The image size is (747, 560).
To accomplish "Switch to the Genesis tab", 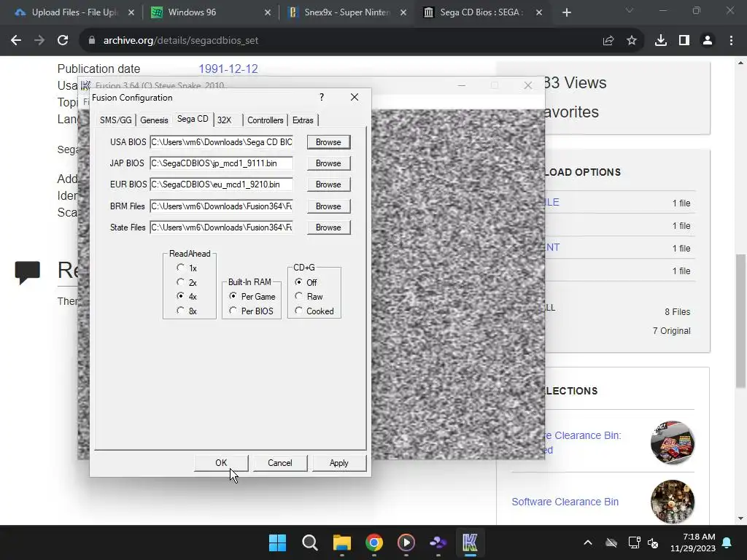I will click(x=154, y=120).
